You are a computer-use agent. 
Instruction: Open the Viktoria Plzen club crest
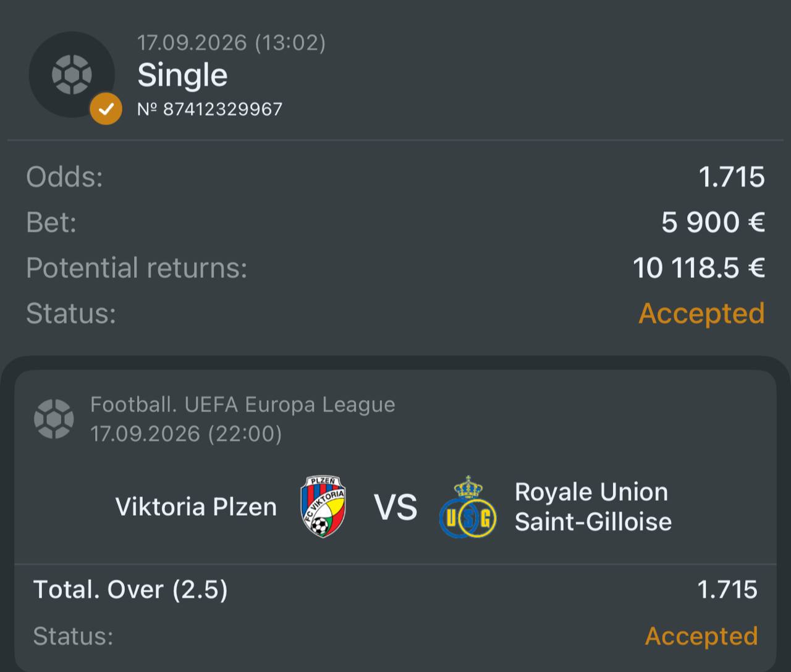(x=323, y=506)
